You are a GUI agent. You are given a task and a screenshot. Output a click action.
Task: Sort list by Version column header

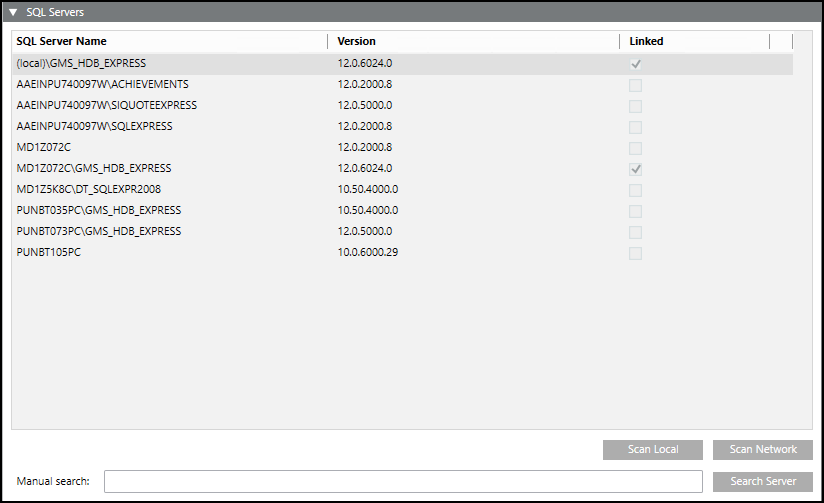coord(357,41)
